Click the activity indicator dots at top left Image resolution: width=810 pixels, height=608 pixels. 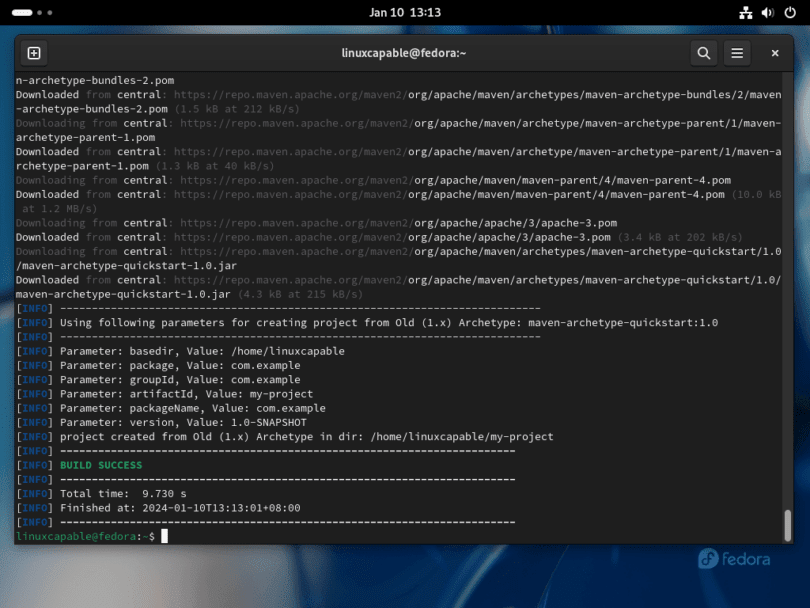click(x=30, y=12)
